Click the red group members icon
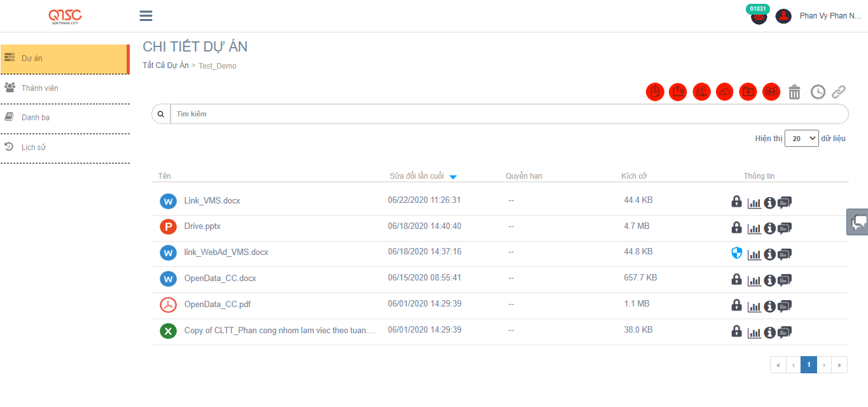The image size is (868, 407). tap(771, 92)
